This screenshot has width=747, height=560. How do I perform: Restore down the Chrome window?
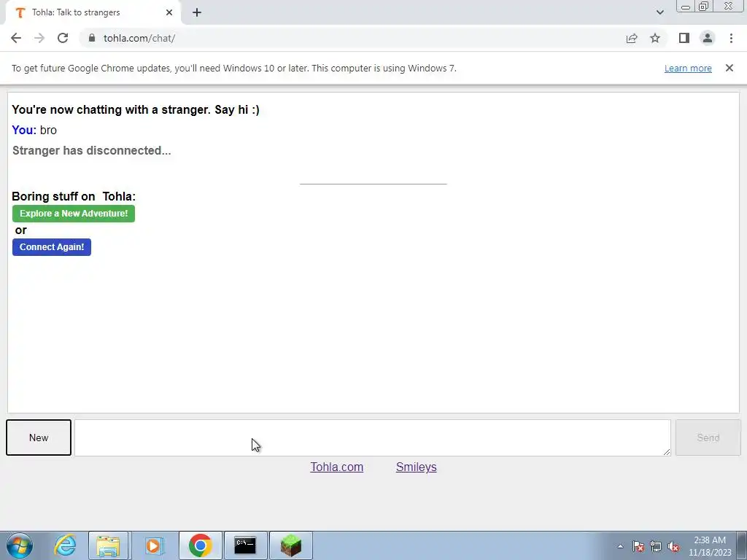(703, 6)
